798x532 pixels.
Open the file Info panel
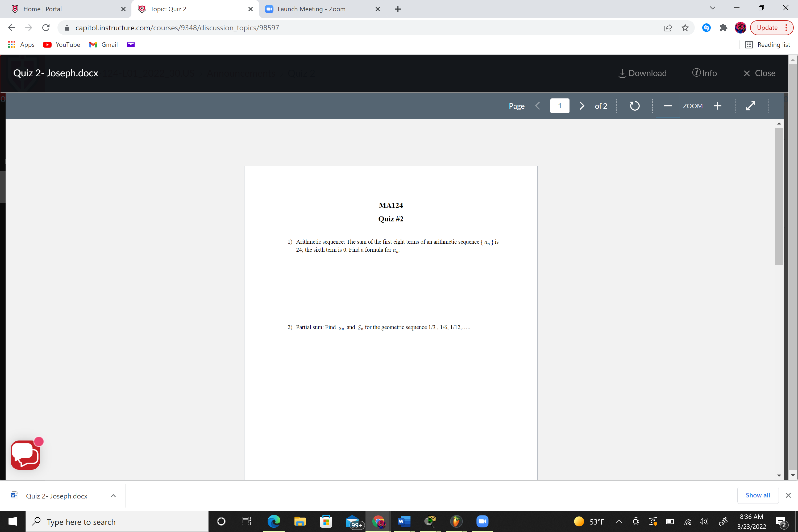point(704,73)
